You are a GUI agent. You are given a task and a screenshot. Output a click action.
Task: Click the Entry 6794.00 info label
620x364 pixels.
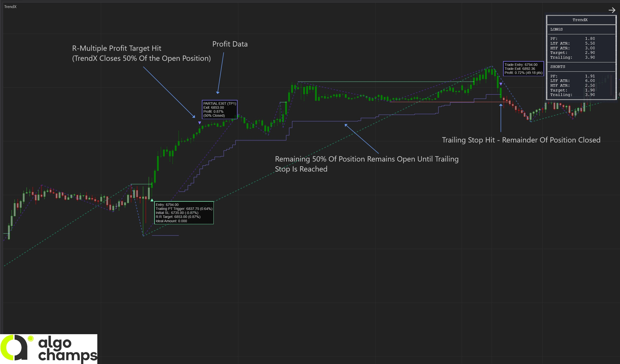[184, 213]
